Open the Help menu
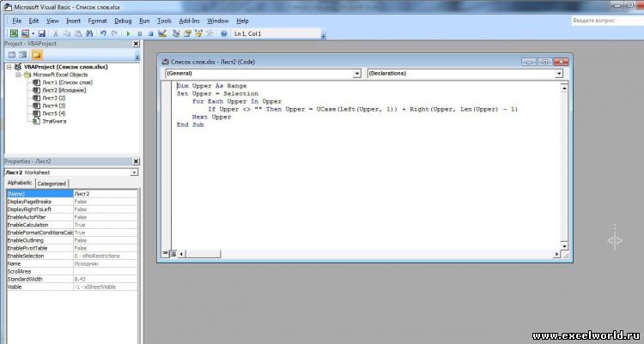The width and height of the screenshot is (644, 344). [x=242, y=21]
